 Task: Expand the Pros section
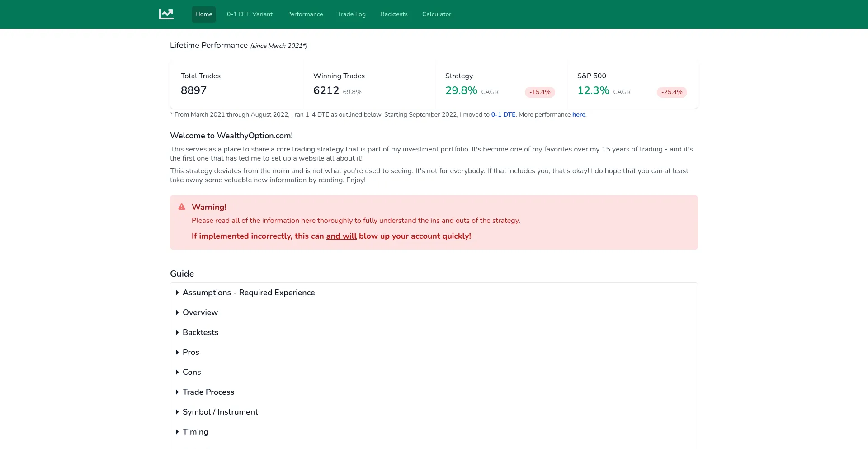434,352
